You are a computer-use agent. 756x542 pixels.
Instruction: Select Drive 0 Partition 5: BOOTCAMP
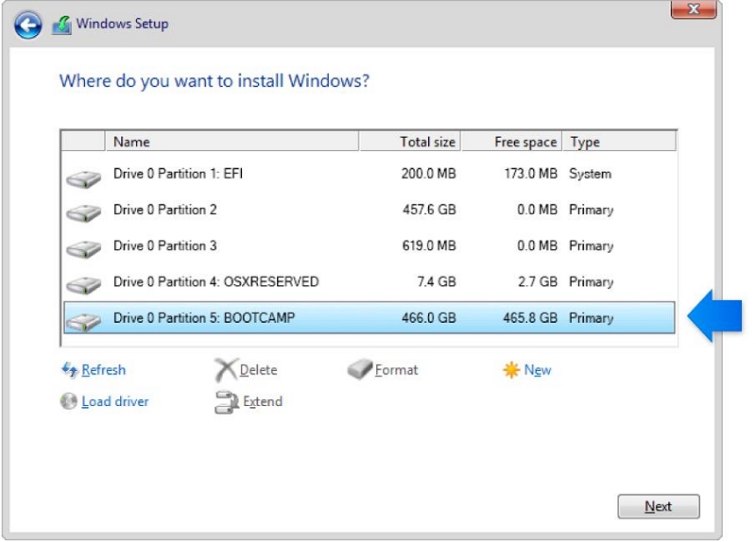(x=369, y=317)
